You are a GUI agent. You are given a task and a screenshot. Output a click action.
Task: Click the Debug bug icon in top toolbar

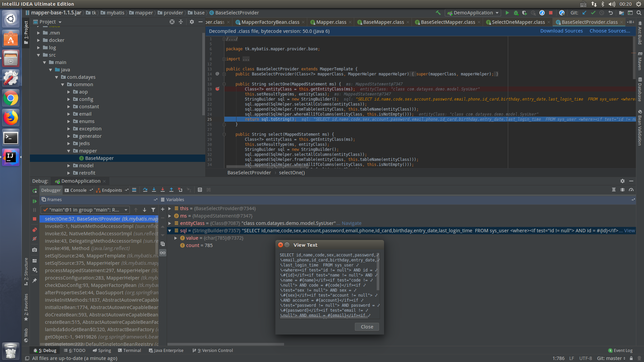(516, 13)
